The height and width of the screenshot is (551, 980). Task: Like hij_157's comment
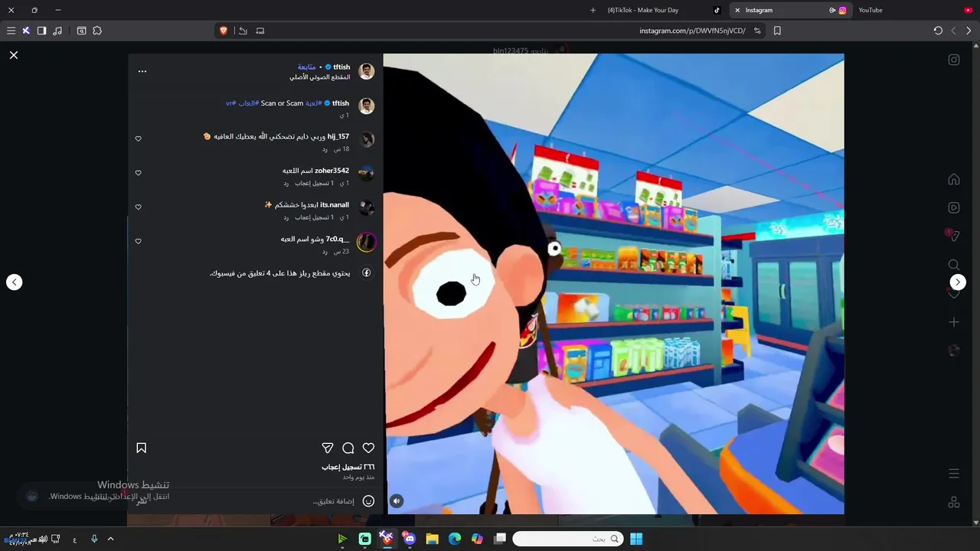pos(139,139)
